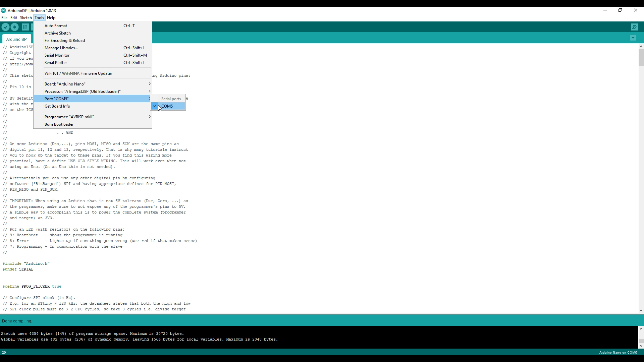This screenshot has width=644, height=362.
Task: Open the tab menu dropdown arrow
Action: 633,38
